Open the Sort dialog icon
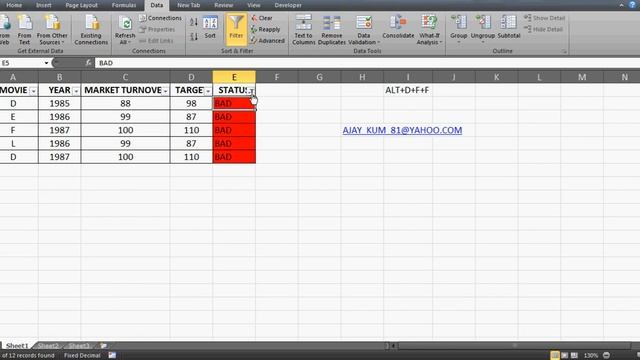The width and height of the screenshot is (640, 360). tap(210, 27)
